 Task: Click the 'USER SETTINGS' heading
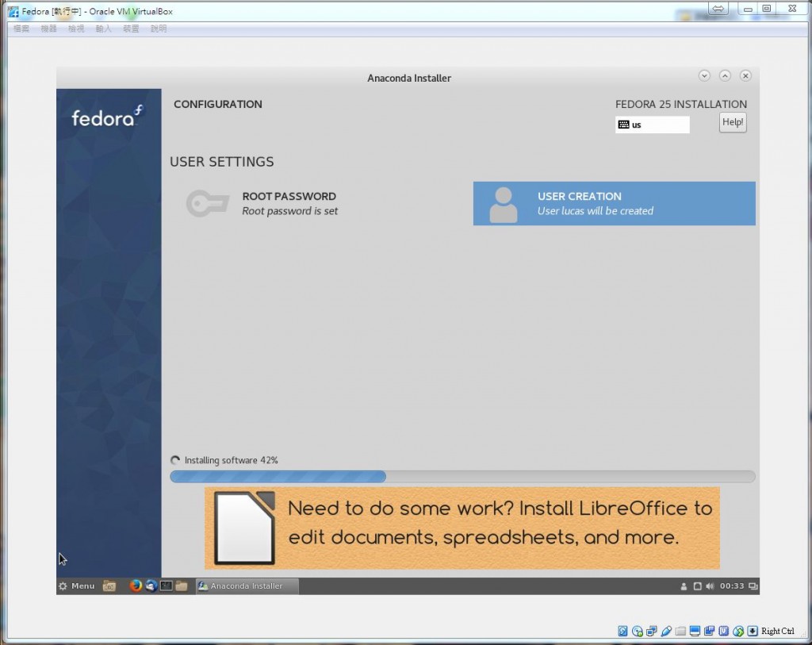click(222, 162)
